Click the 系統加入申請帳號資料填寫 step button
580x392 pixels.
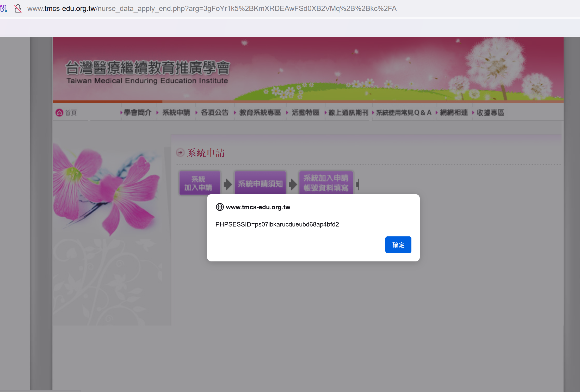326,183
